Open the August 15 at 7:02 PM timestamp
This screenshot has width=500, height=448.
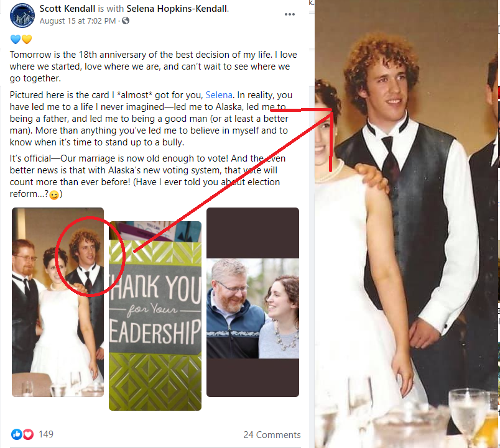pyautogui.click(x=78, y=21)
